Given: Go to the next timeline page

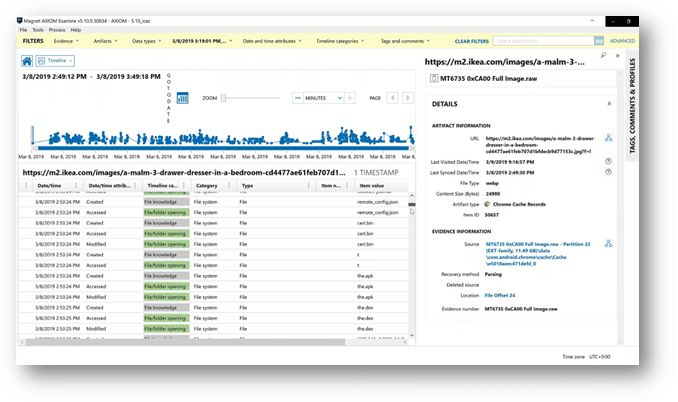Looking at the screenshot, I should coord(408,98).
